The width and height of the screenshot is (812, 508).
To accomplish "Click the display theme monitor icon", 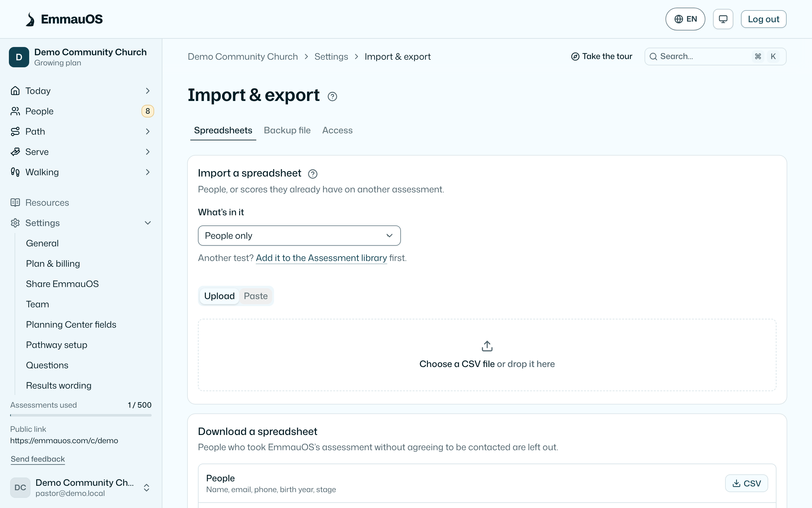I will click(x=723, y=19).
